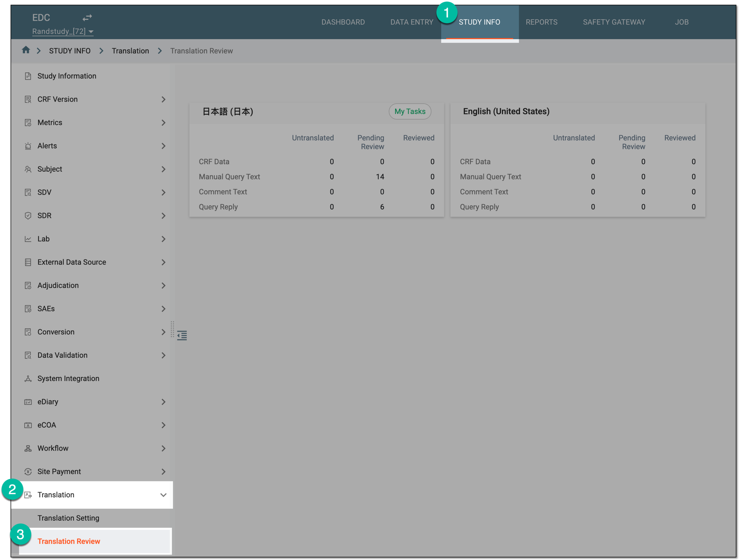The width and height of the screenshot is (739, 560).
Task: Click the Conversion sidebar icon
Action: tap(28, 332)
